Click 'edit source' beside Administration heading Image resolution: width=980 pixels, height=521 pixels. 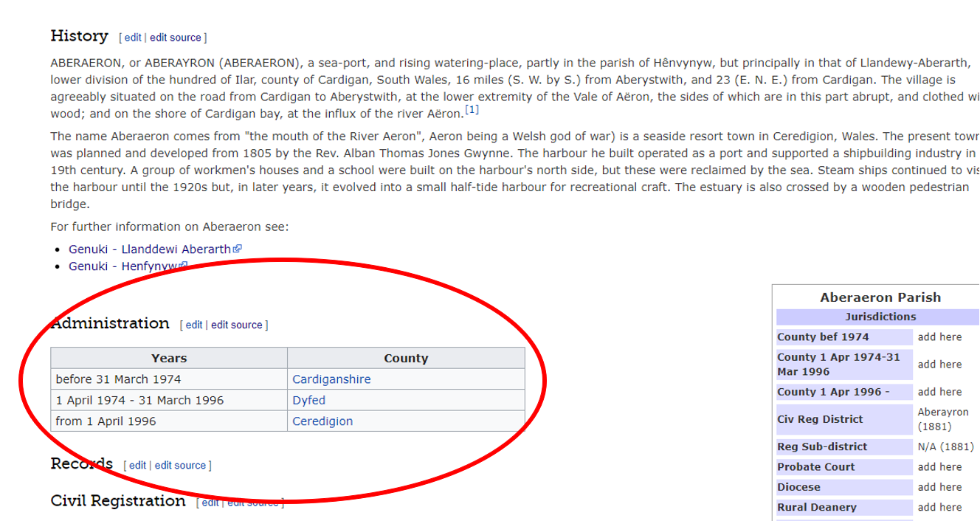pyautogui.click(x=236, y=325)
